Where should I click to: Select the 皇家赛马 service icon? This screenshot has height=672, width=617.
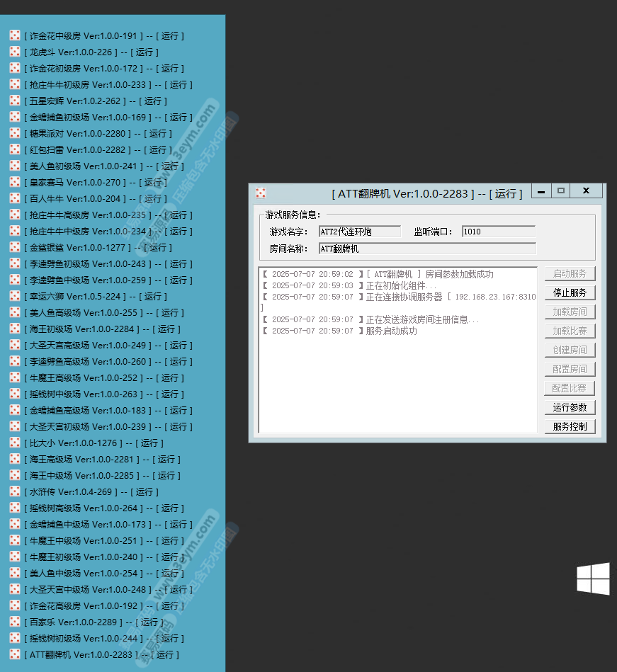point(14,182)
